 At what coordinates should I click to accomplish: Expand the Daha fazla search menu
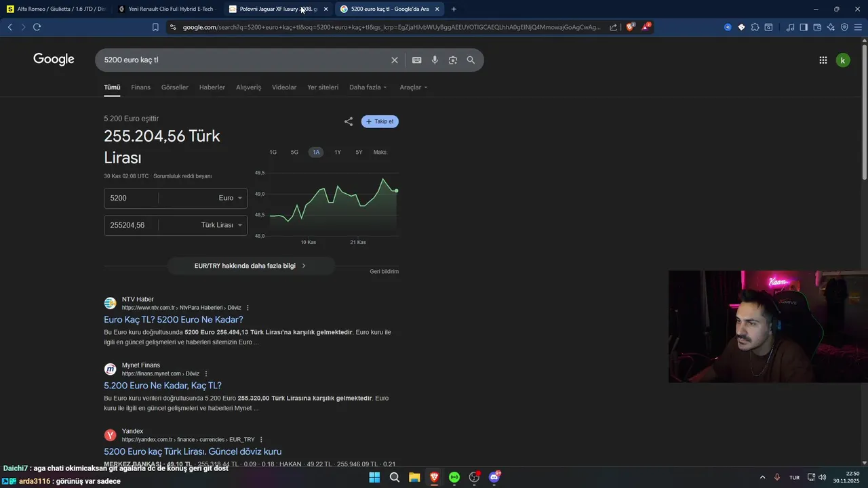pyautogui.click(x=368, y=87)
